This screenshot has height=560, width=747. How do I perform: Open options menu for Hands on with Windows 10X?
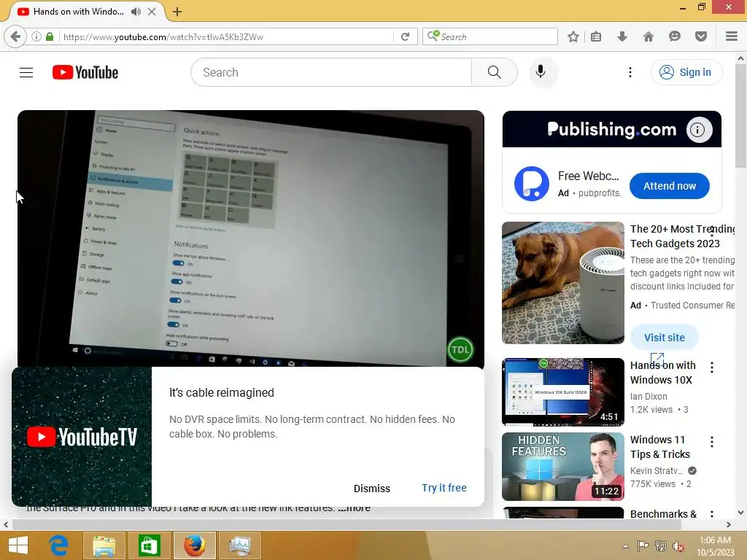click(712, 367)
